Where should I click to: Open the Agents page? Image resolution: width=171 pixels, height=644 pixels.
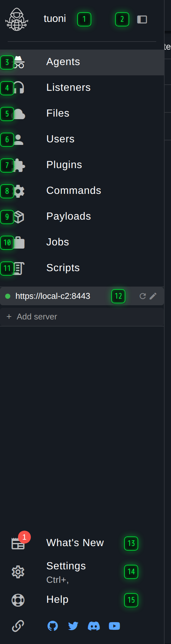pos(82,62)
